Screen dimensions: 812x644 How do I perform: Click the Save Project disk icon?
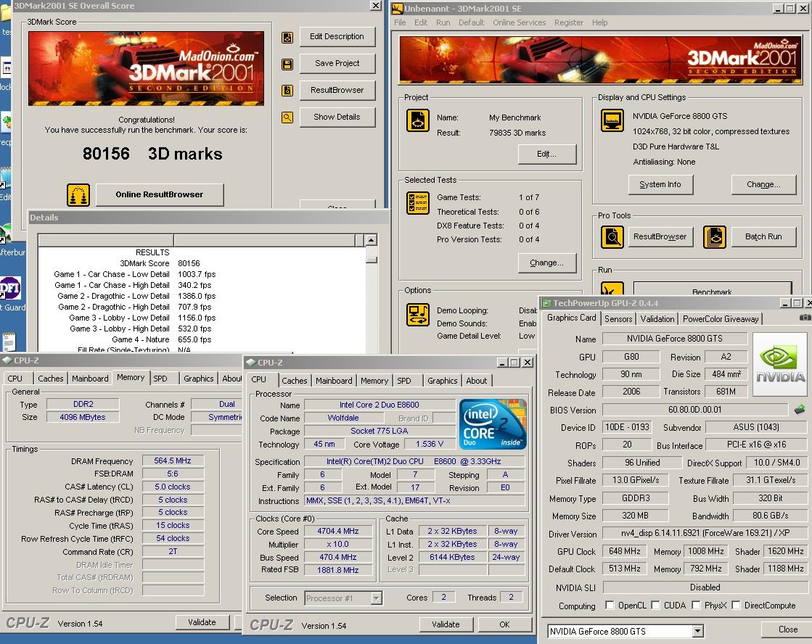tap(287, 65)
